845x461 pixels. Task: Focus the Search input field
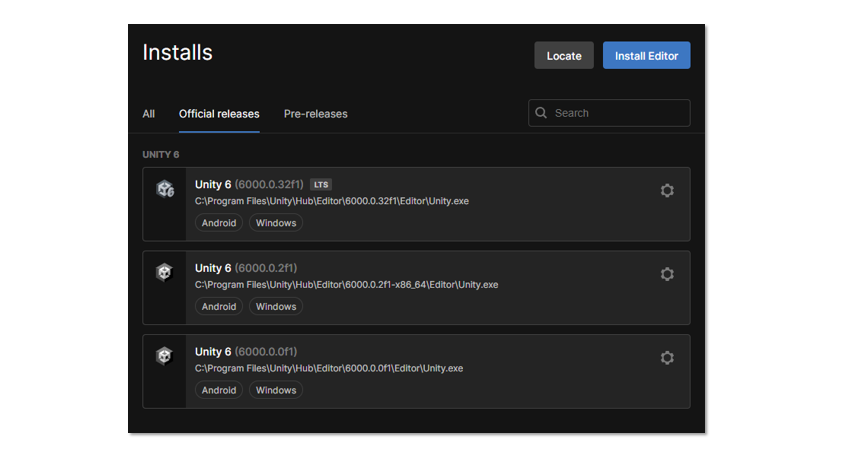click(609, 113)
